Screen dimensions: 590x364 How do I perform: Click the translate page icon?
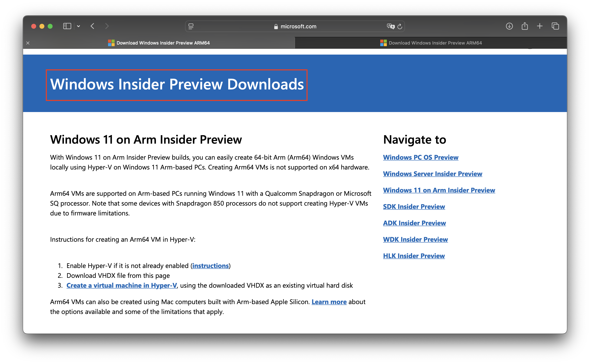(391, 26)
